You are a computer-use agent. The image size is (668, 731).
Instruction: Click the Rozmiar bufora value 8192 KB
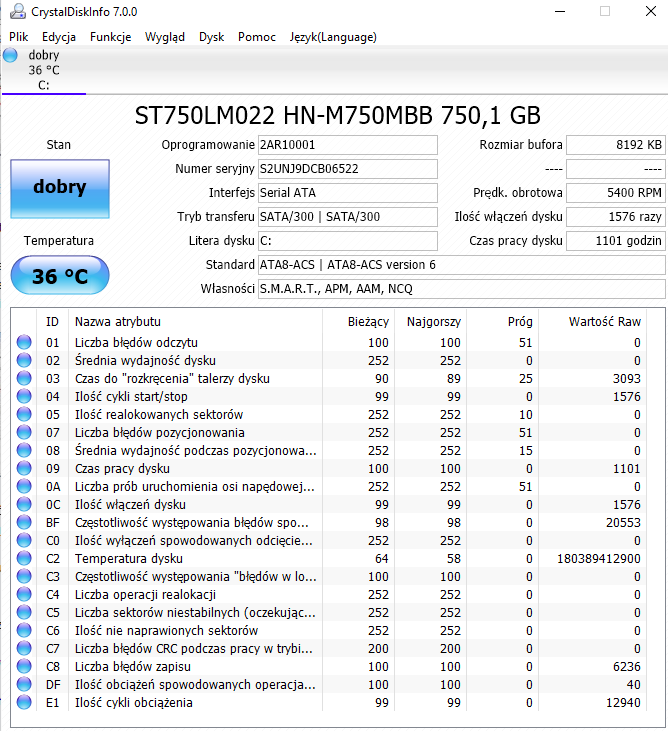(x=616, y=145)
